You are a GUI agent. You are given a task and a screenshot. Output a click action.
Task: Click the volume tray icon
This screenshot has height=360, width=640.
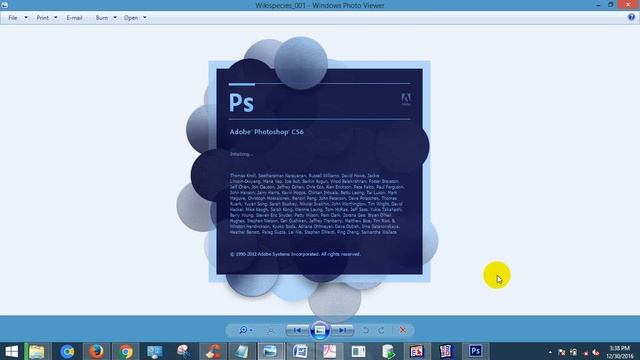596,352
